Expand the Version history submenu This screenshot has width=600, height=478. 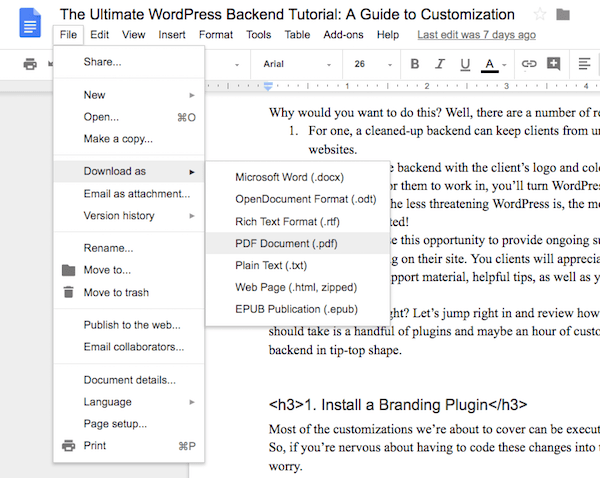(129, 216)
